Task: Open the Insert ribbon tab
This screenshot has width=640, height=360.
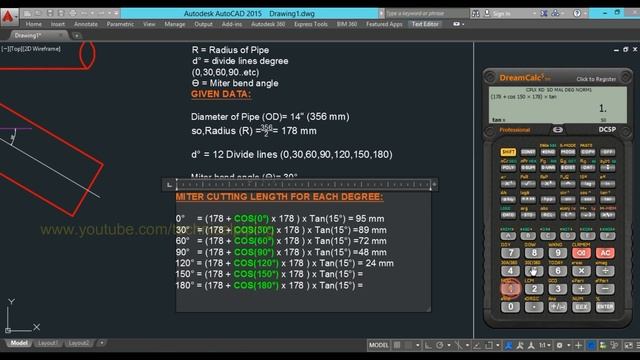Action: click(x=58, y=24)
